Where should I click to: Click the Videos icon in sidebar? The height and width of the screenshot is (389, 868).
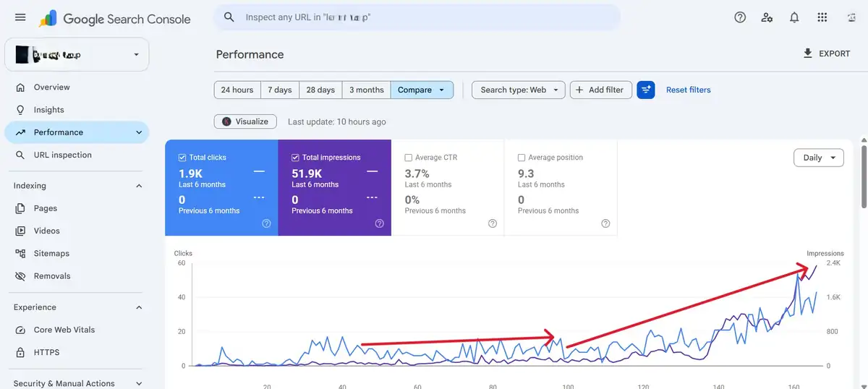[20, 231]
